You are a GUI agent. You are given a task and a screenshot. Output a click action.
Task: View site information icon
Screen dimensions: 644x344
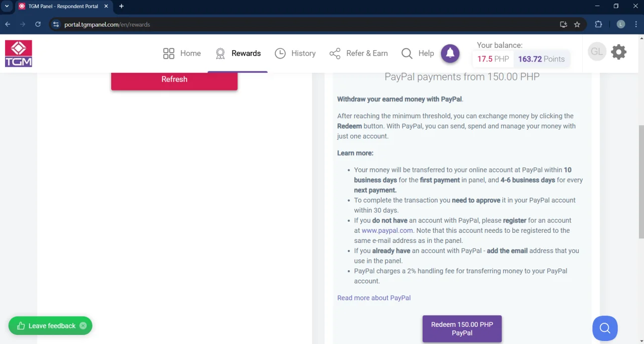pyautogui.click(x=56, y=24)
